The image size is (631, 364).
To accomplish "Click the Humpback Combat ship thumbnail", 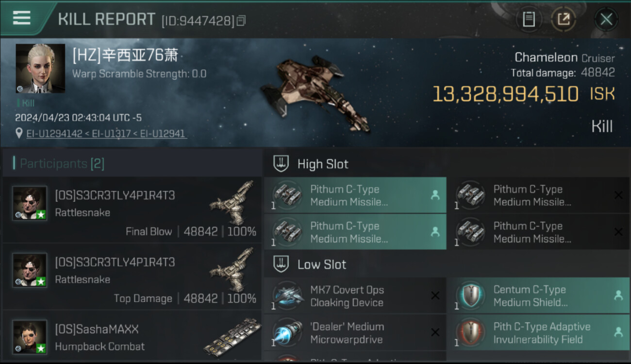I will [228, 336].
